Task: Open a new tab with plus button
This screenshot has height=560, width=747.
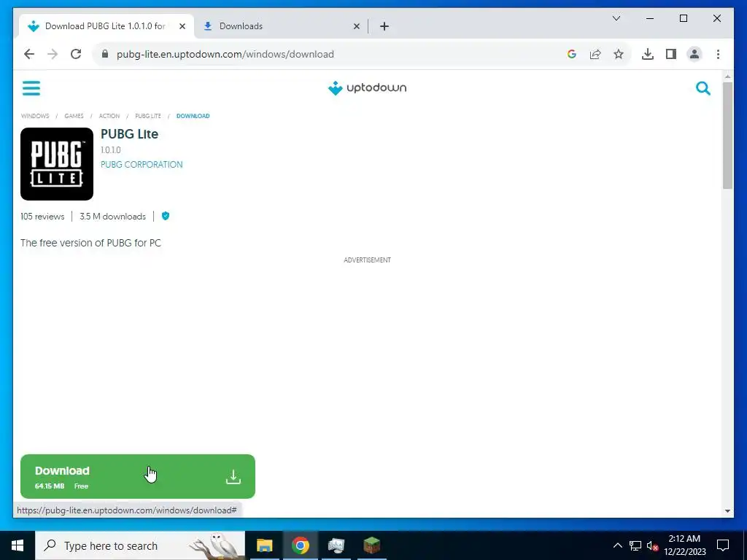Action: pos(384,26)
